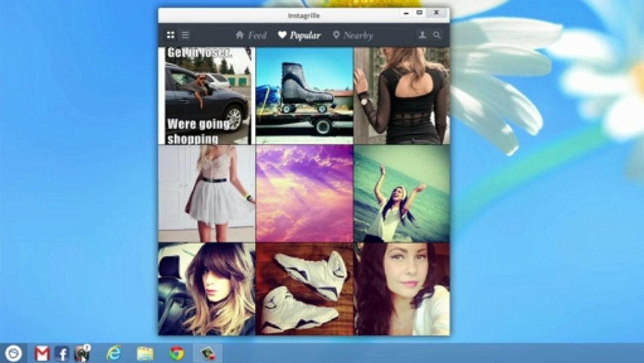Open the Nearby tab
The width and height of the screenshot is (644, 363).
(353, 35)
